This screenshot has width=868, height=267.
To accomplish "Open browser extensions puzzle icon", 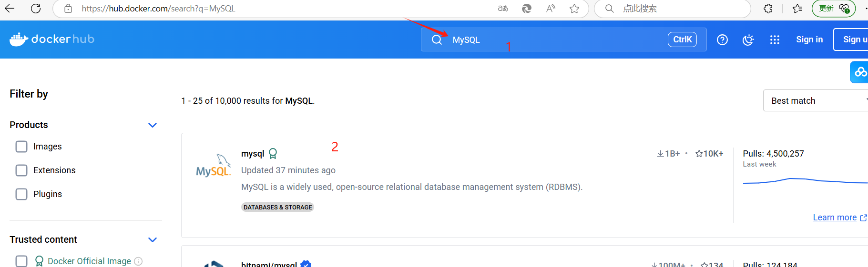I will tap(768, 8).
